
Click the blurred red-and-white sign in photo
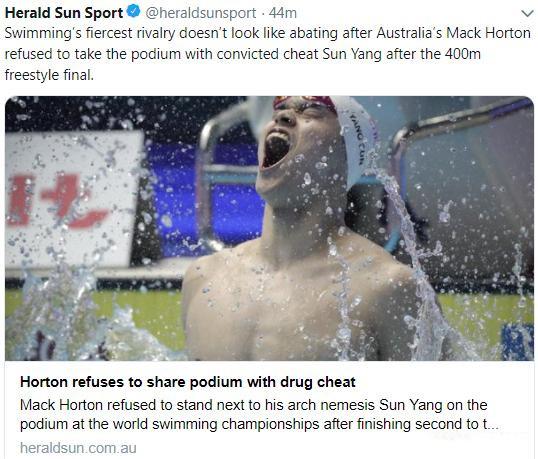point(72,199)
